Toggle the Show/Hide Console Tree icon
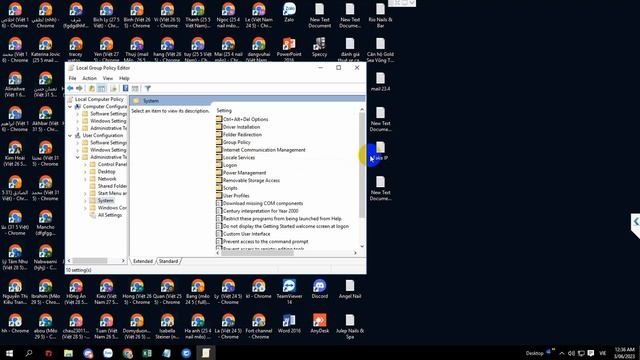The width and height of the screenshot is (640, 360). (102, 88)
